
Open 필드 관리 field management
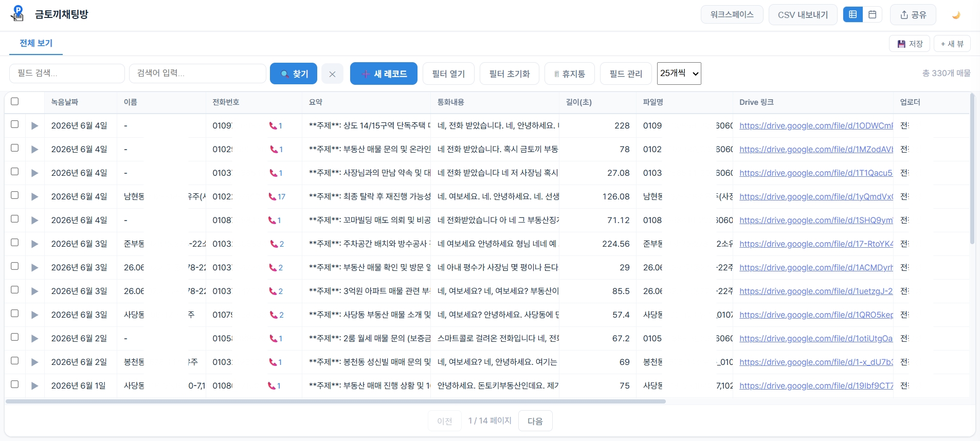[x=626, y=73]
